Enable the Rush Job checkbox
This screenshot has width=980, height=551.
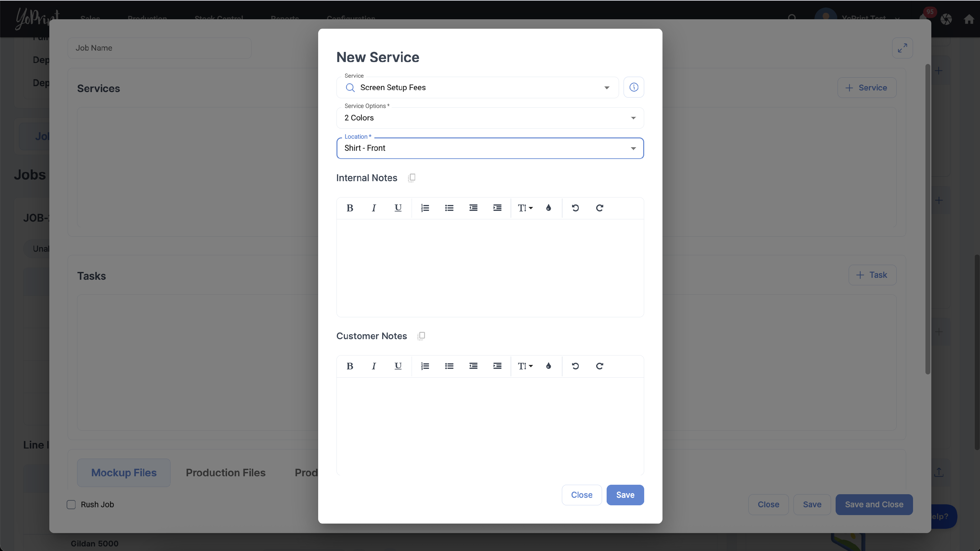[71, 505]
